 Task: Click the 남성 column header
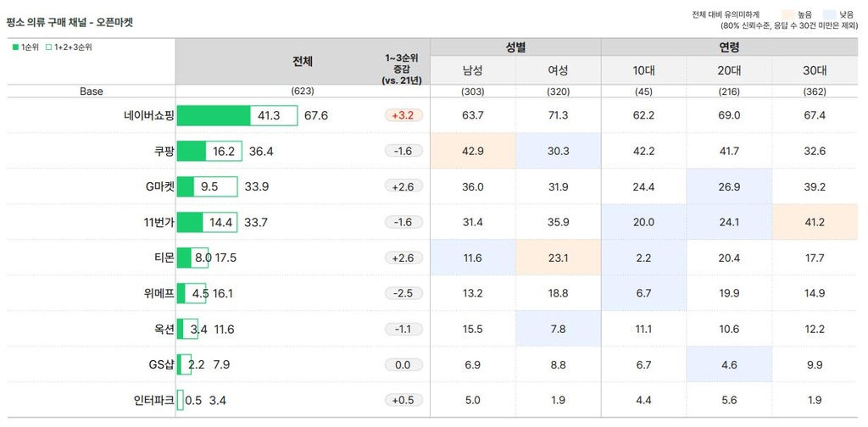point(472,70)
